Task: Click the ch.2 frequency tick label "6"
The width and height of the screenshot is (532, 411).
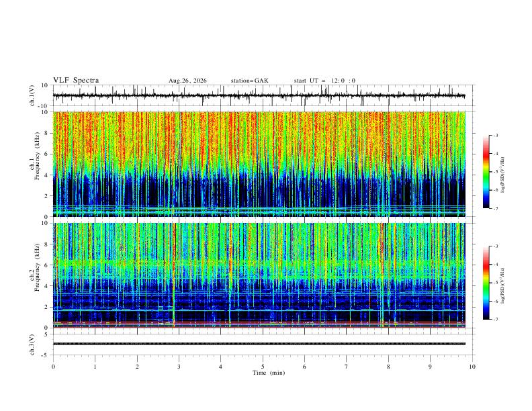Action: point(46,265)
